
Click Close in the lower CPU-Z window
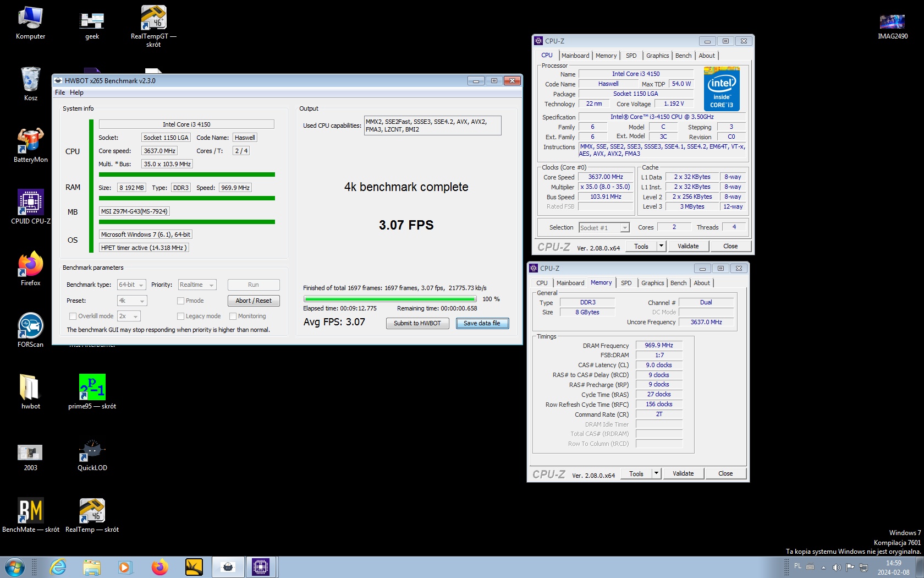(725, 473)
